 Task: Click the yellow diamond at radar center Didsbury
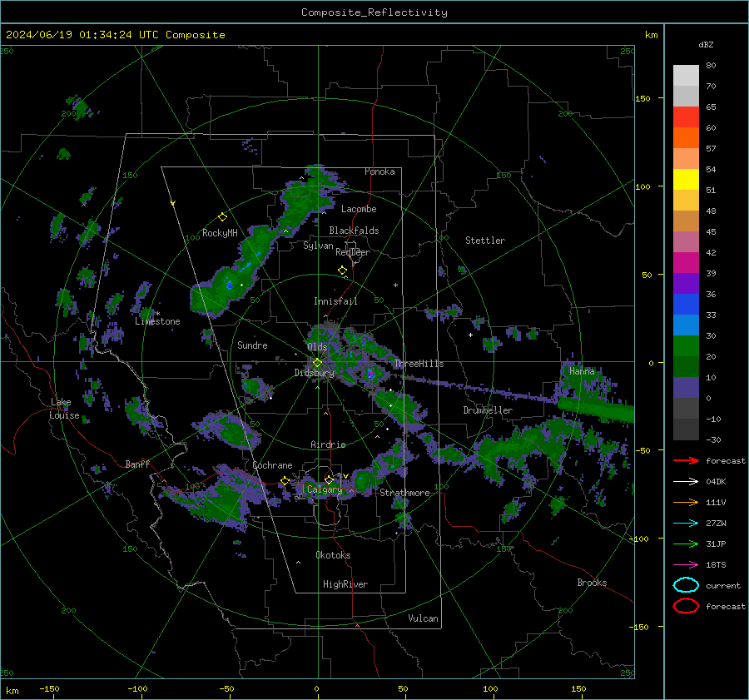click(x=317, y=363)
